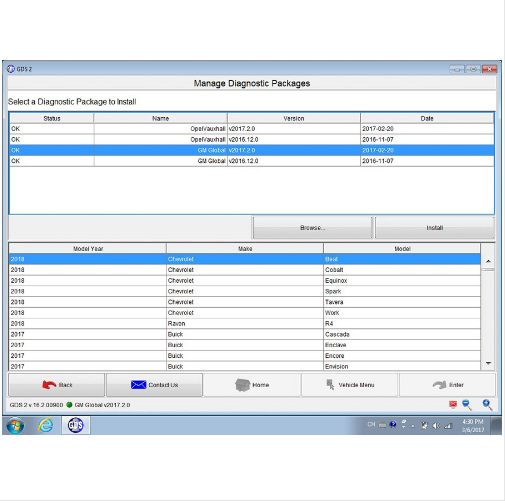This screenshot has height=503, width=505.
Task: Select the 2017 Buick Cascada row
Action: tap(245, 334)
